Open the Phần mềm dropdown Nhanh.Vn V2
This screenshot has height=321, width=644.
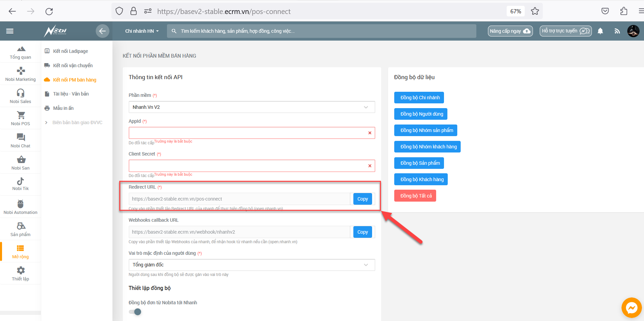point(251,107)
